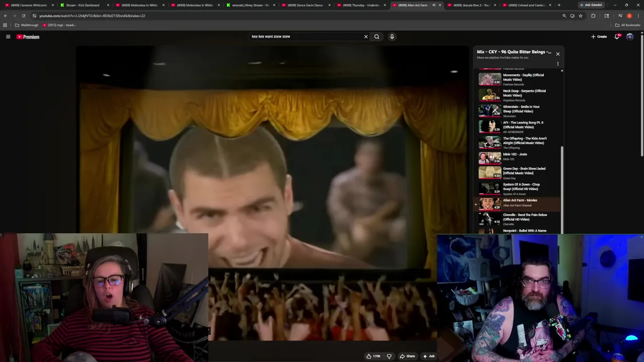Open a new browser tab
Viewport: 644px width, 362px height.
tap(558, 5)
